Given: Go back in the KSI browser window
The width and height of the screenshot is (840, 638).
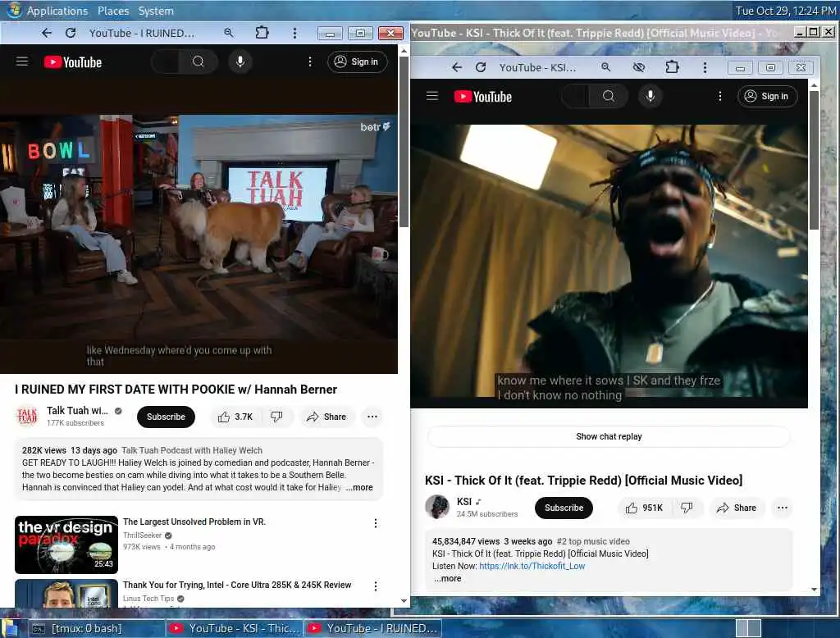Looking at the screenshot, I should [457, 67].
